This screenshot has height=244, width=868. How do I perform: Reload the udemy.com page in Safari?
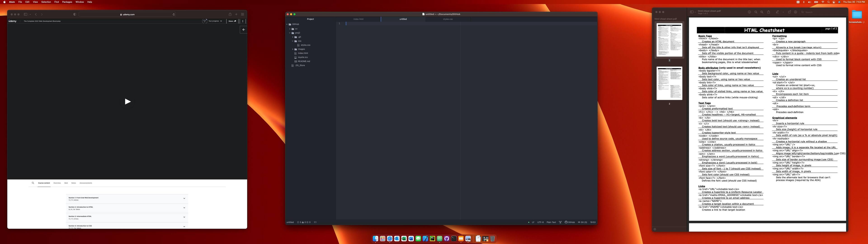174,14
